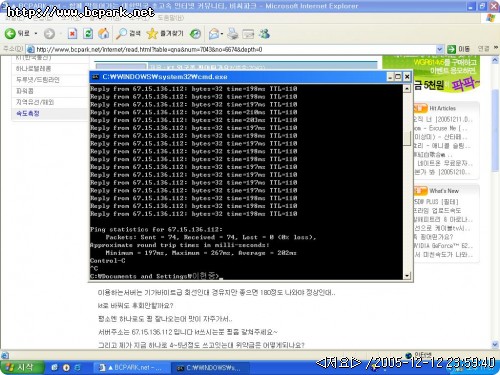Click the line starting "kt로 바꿔도"

point(135,306)
